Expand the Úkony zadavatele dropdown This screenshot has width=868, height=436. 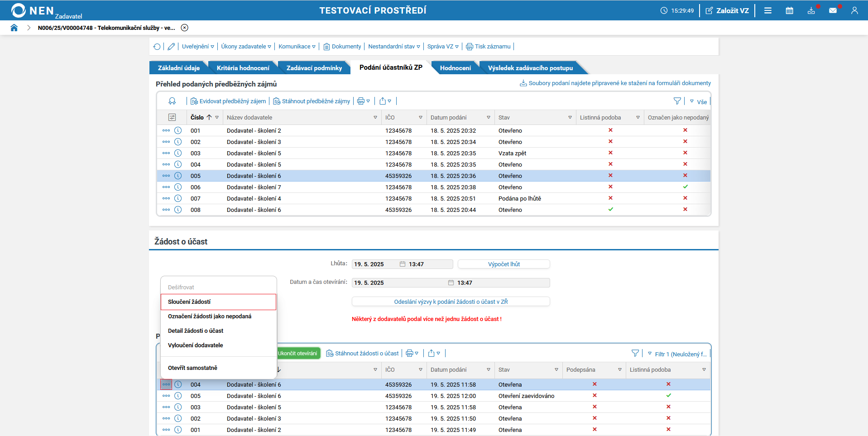pyautogui.click(x=246, y=47)
